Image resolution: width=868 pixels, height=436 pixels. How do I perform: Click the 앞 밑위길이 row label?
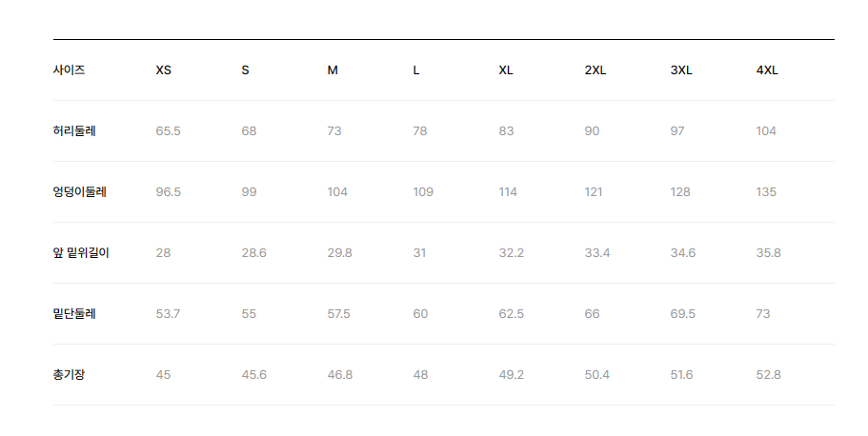point(81,253)
